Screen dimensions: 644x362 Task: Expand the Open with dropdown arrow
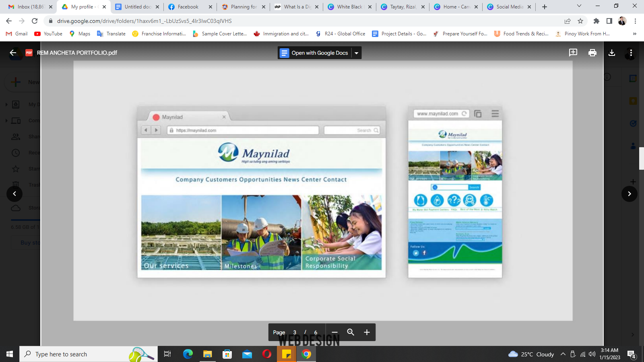pos(357,53)
